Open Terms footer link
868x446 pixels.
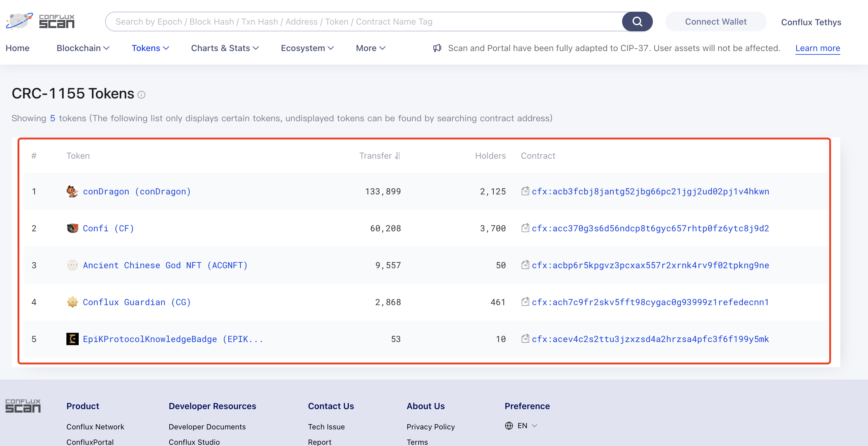pos(417,442)
